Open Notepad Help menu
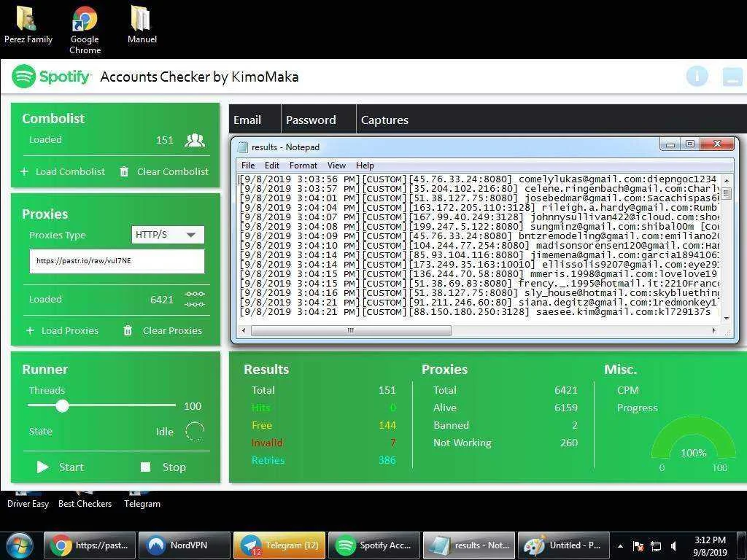This screenshot has width=747, height=560. (365, 166)
